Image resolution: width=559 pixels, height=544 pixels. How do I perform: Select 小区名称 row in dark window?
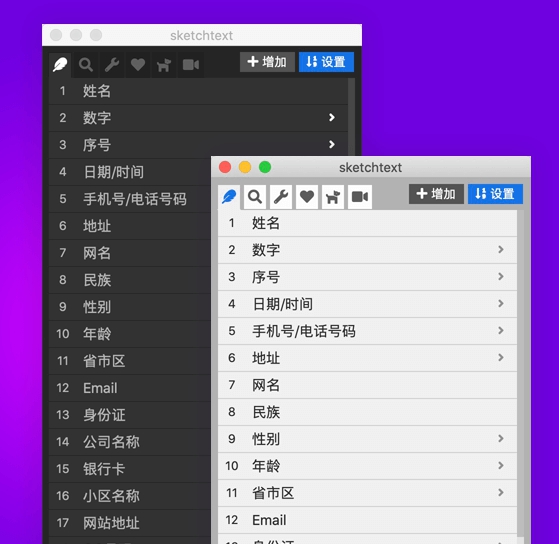(x=130, y=496)
